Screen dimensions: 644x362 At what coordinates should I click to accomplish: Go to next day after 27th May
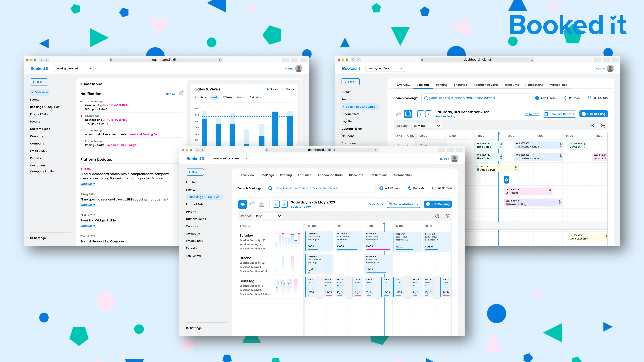coord(284,204)
